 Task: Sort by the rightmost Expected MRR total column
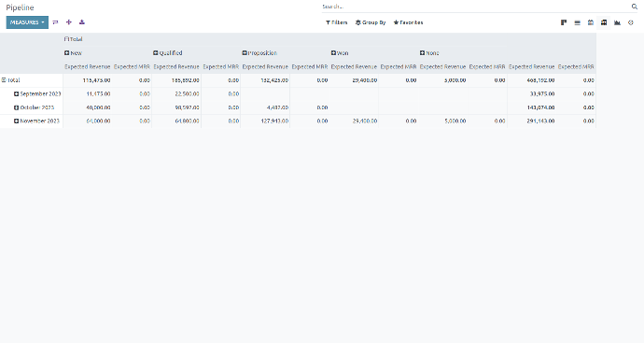576,66
